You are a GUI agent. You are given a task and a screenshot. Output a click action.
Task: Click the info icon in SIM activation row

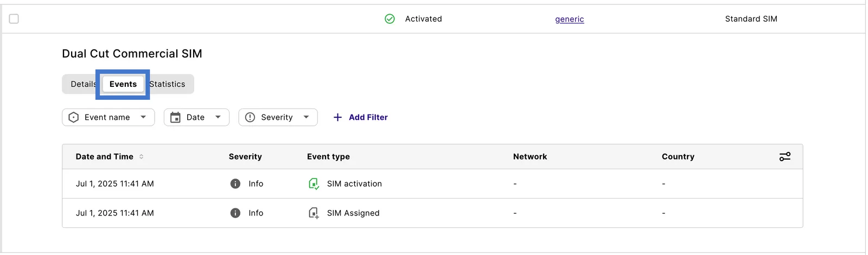click(235, 184)
